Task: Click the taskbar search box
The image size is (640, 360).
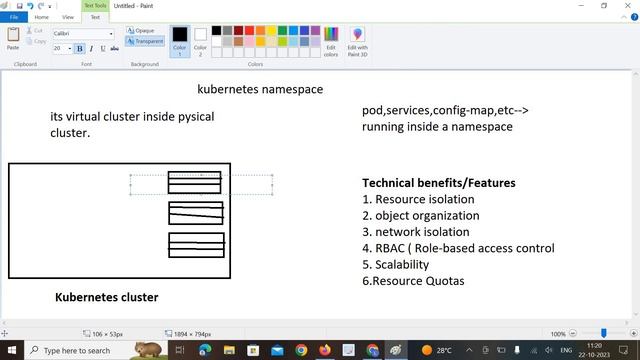Action: [96, 350]
